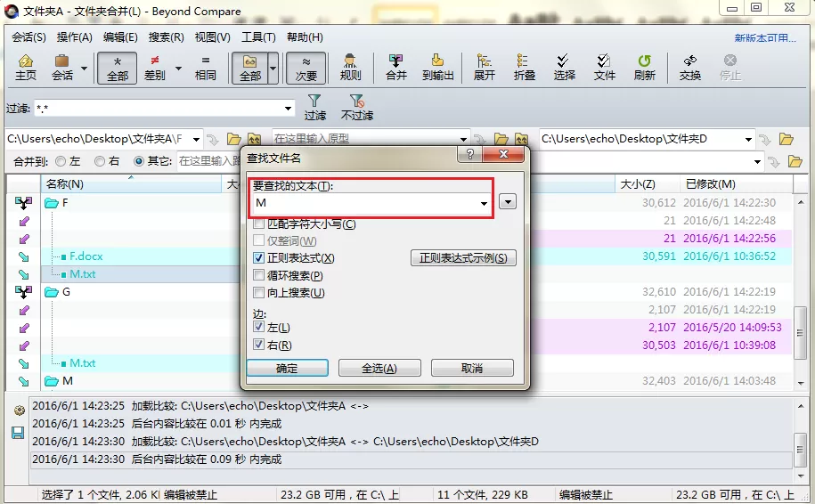The width and height of the screenshot is (815, 504).
Task: Click the save log floppy disk icon
Action: (x=18, y=433)
